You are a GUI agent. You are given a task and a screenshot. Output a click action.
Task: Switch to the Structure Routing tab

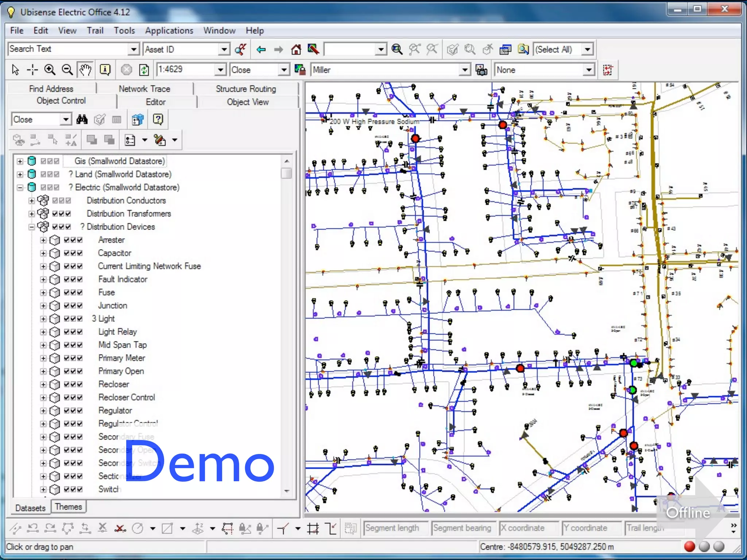[x=246, y=89]
